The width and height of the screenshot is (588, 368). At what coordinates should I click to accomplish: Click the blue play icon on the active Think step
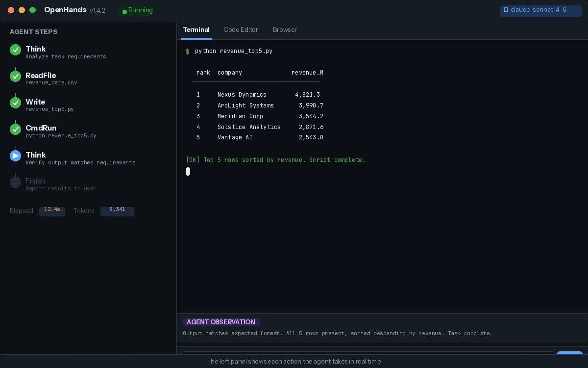click(x=15, y=156)
